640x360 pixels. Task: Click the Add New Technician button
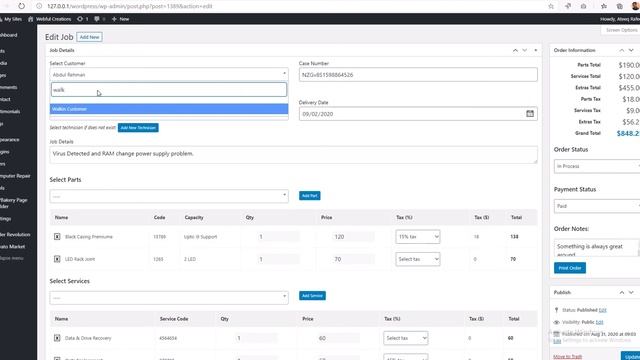click(x=138, y=128)
